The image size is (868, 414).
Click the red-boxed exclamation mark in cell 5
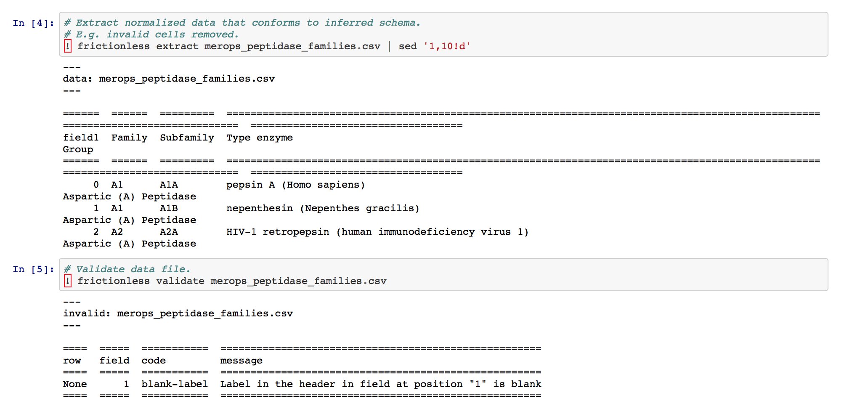point(68,281)
